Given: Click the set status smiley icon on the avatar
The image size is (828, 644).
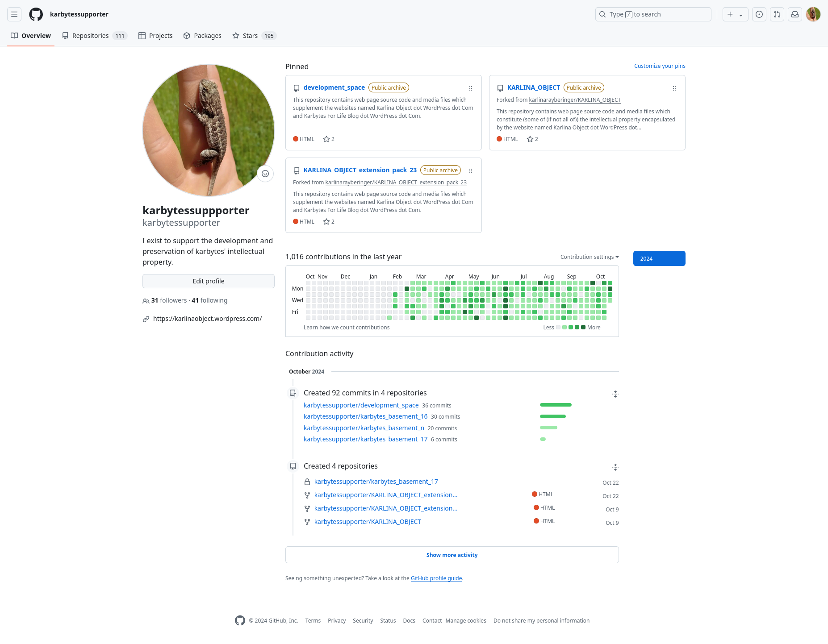Looking at the screenshot, I should pyautogui.click(x=265, y=174).
